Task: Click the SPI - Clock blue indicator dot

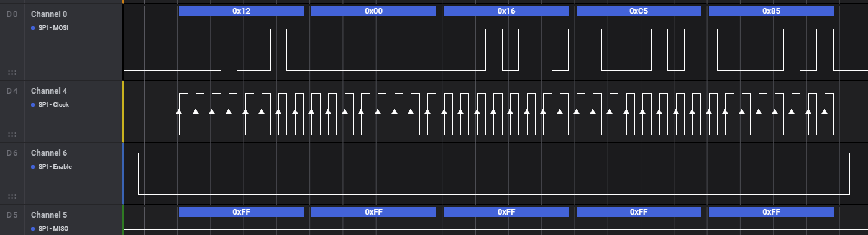Action: [33, 105]
